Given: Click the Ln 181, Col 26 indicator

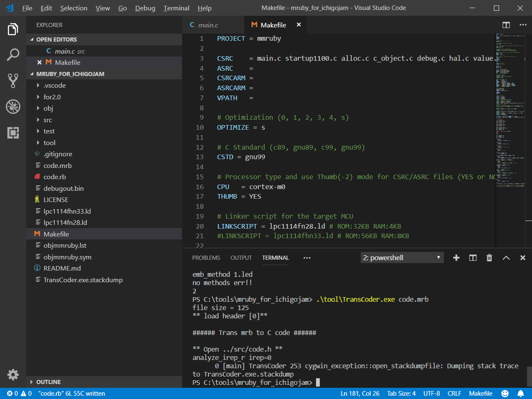Looking at the screenshot, I should coord(360,393).
